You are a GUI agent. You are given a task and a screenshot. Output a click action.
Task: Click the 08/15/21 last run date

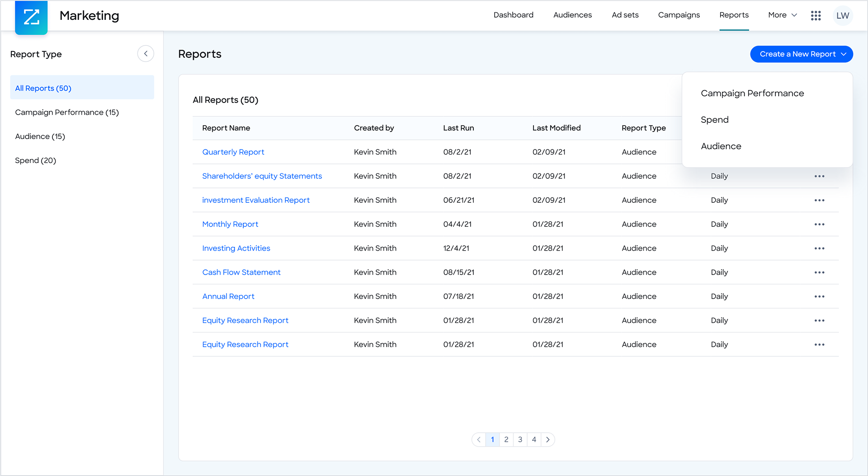pos(458,272)
